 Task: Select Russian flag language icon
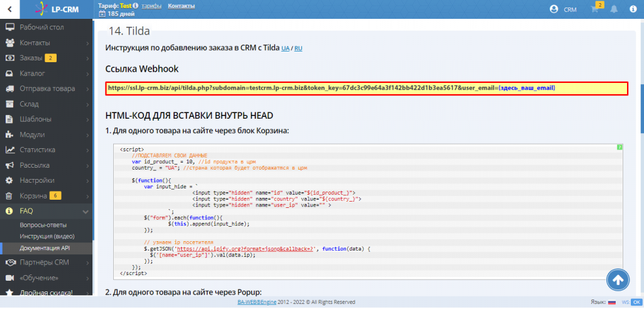coord(611,302)
